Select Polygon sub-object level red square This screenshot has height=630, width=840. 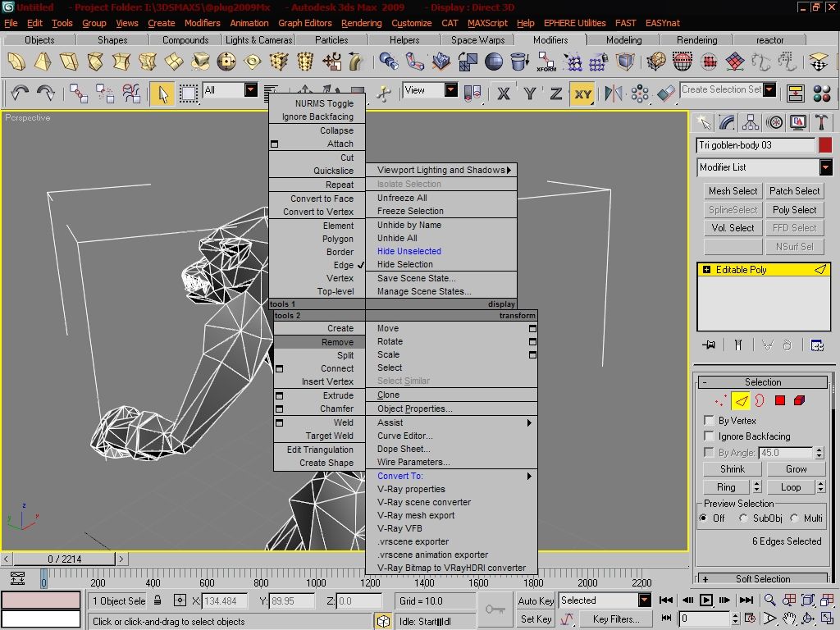click(779, 400)
